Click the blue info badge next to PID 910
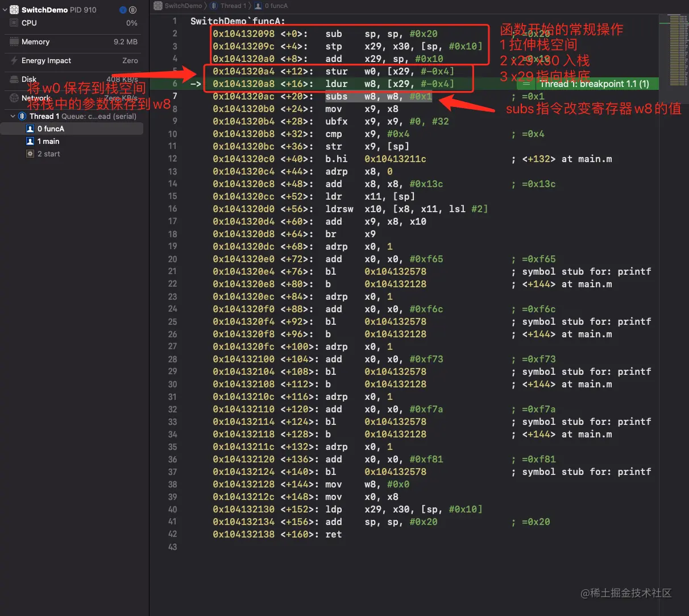The image size is (689, 616). 123,10
